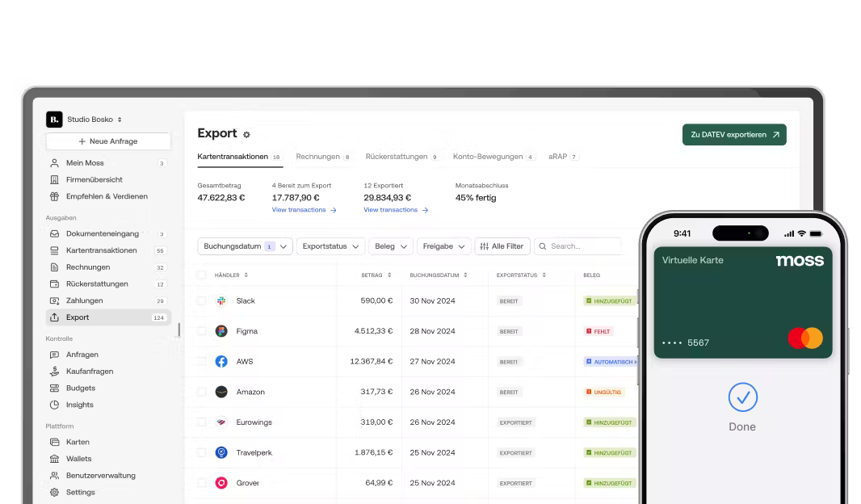The width and height of the screenshot is (861, 504).
Task: Click the blue Done checkmark on phone
Action: pos(743,397)
